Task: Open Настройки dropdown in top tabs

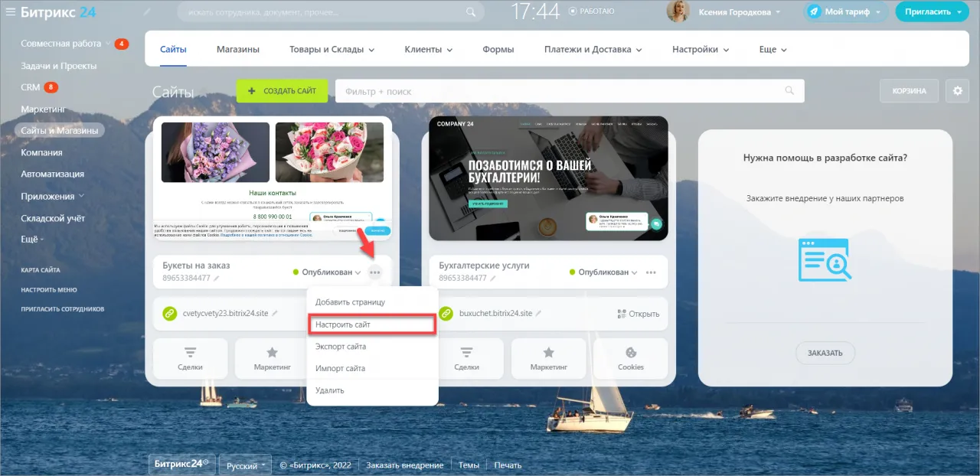Action: pos(701,50)
